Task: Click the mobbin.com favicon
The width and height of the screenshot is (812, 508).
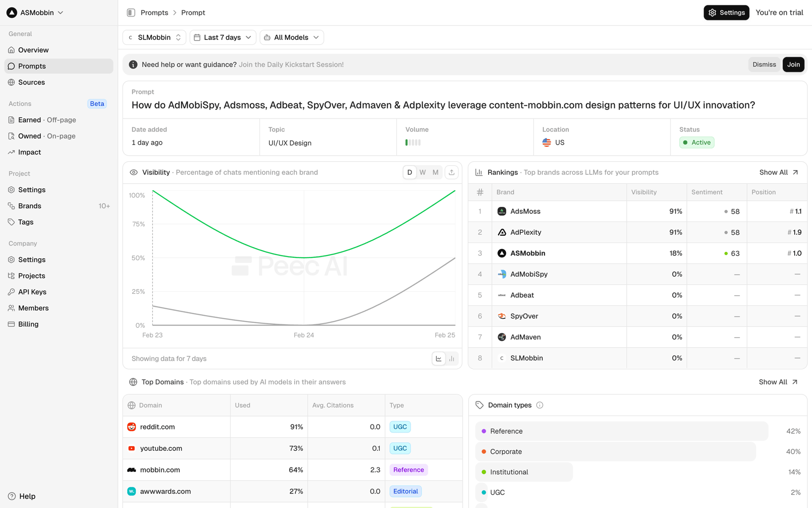Action: click(x=132, y=470)
